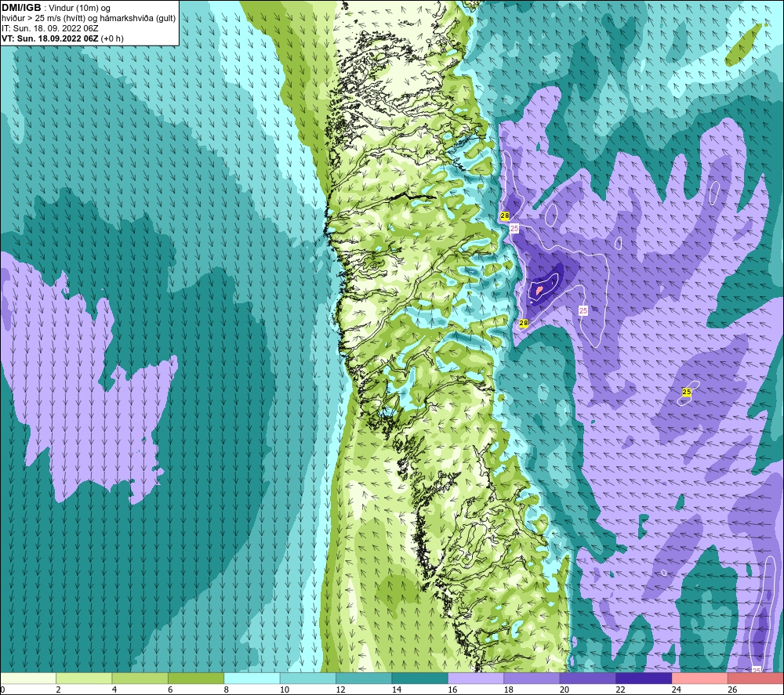Click the 'IT: Sun. 18. 09. 2022 06Z' line
784x695 pixels.
point(50,28)
